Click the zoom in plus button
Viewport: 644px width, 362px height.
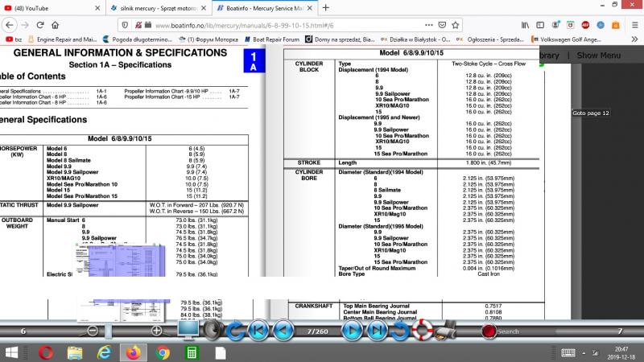pyautogui.click(x=156, y=331)
